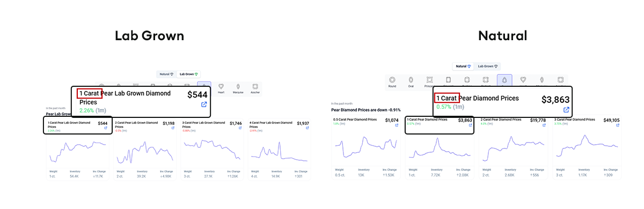Open link icon on $3,863 small natural card
The image size is (644, 209).
[471, 125]
